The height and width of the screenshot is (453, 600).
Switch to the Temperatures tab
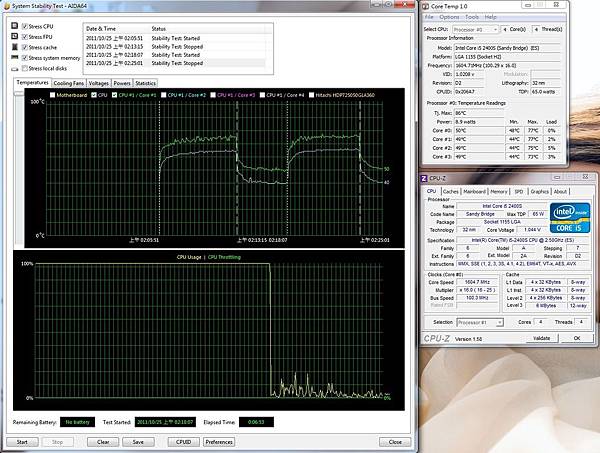[33, 83]
